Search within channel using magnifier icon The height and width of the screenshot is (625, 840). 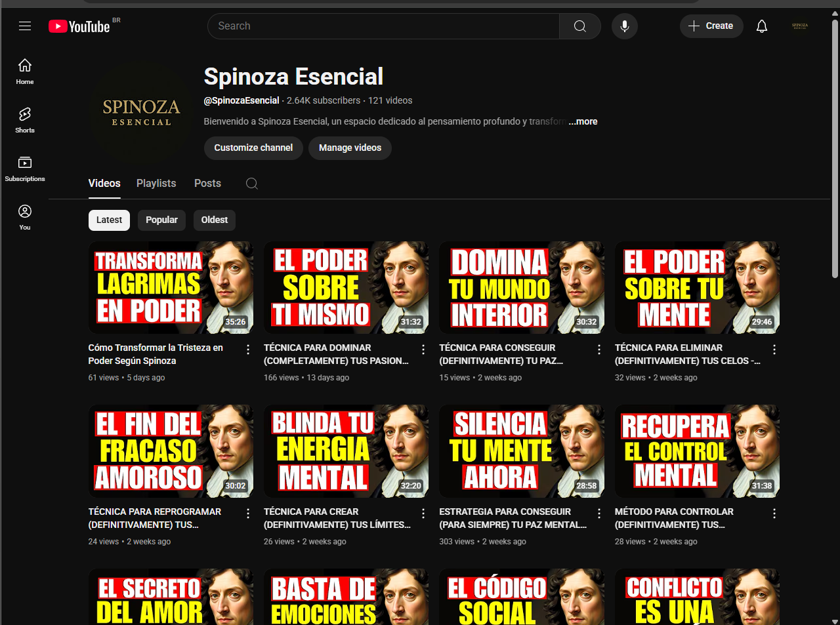coord(252,184)
